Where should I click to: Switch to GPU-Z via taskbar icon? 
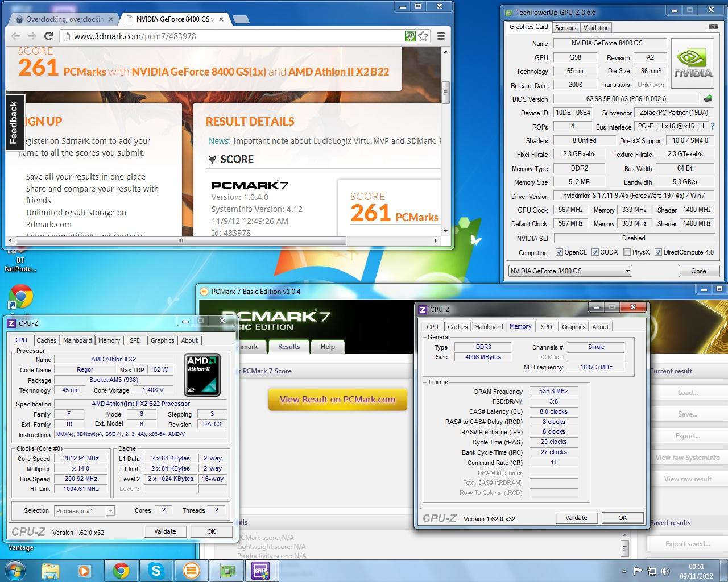click(x=226, y=570)
